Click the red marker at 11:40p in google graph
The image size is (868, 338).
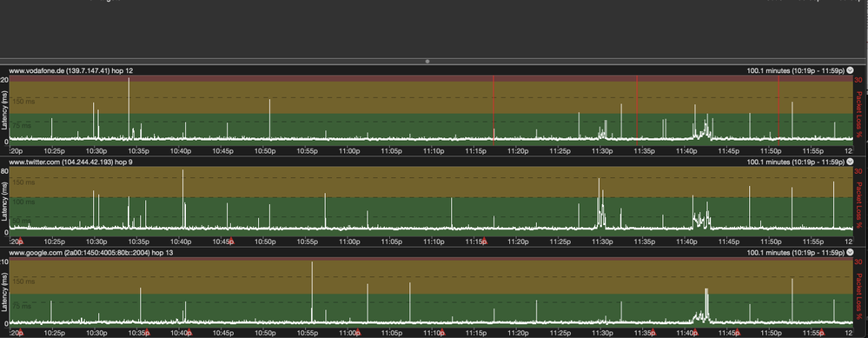[x=695, y=332]
